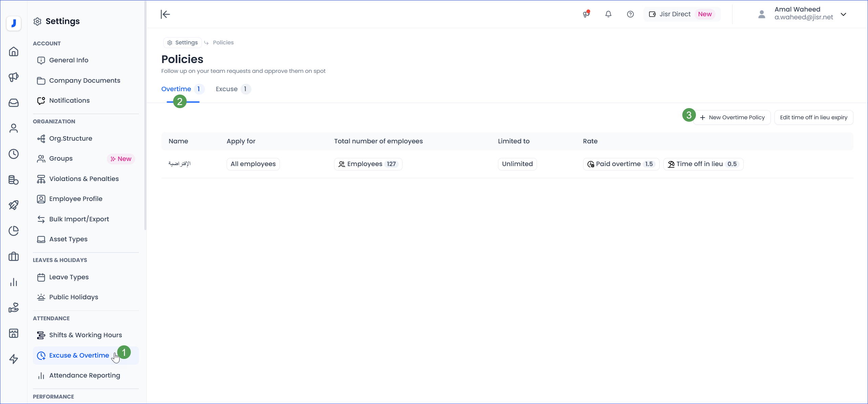The image size is (868, 404).
Task: Open Jisr Direct New button
Action: 681,14
